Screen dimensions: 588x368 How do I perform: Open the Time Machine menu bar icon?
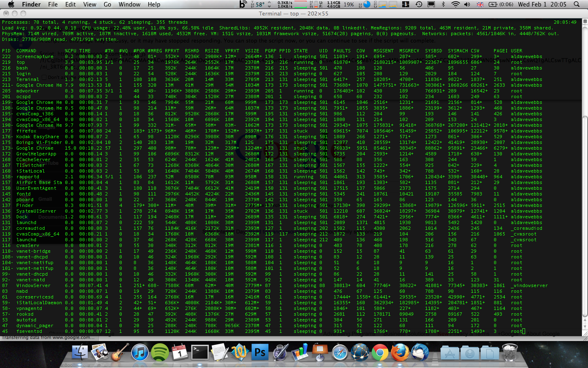pos(419,4)
